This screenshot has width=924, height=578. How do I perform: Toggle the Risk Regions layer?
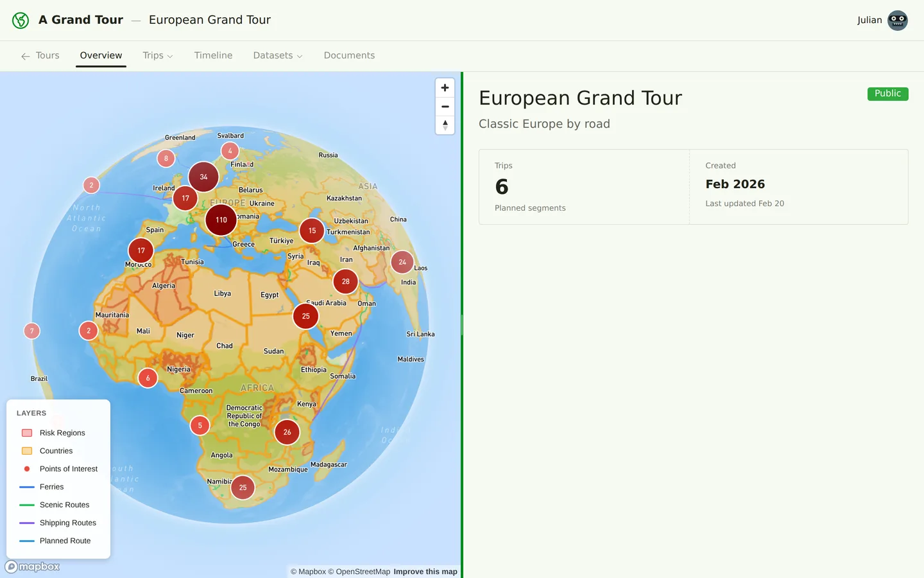pyautogui.click(x=27, y=433)
